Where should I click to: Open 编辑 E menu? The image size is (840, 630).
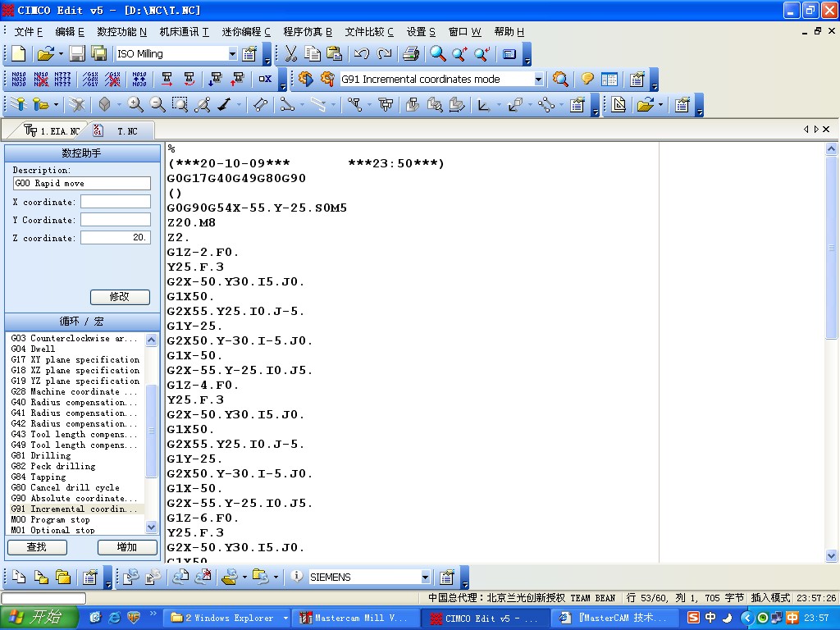[x=70, y=32]
